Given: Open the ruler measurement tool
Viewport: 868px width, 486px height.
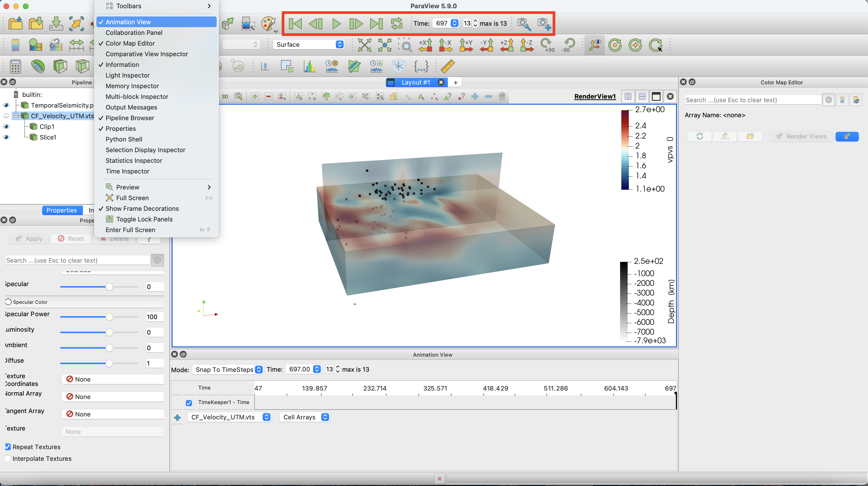Looking at the screenshot, I should point(448,66).
